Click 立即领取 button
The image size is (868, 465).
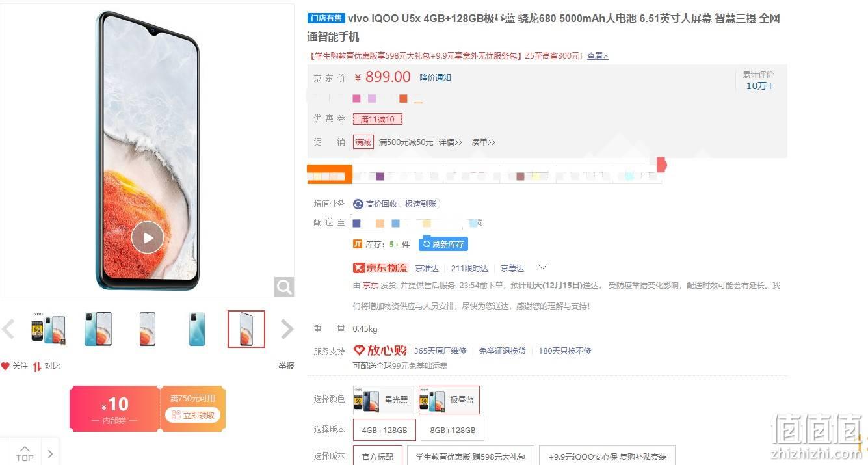[x=193, y=415]
